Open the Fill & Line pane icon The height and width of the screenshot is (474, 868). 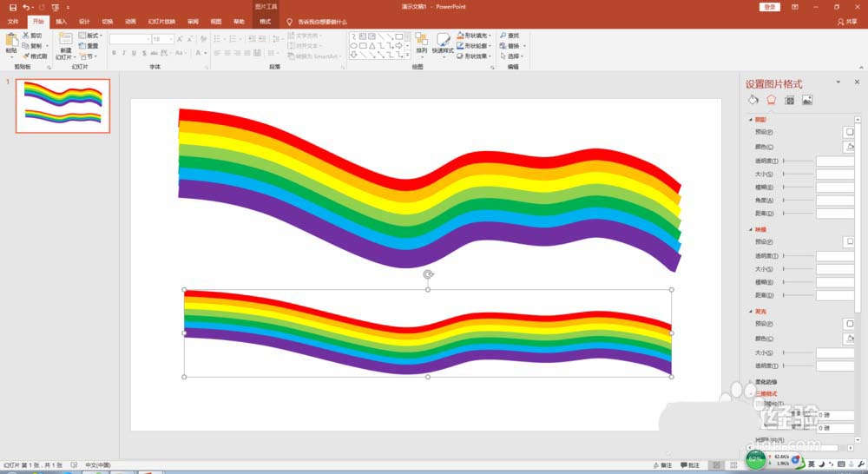(753, 101)
